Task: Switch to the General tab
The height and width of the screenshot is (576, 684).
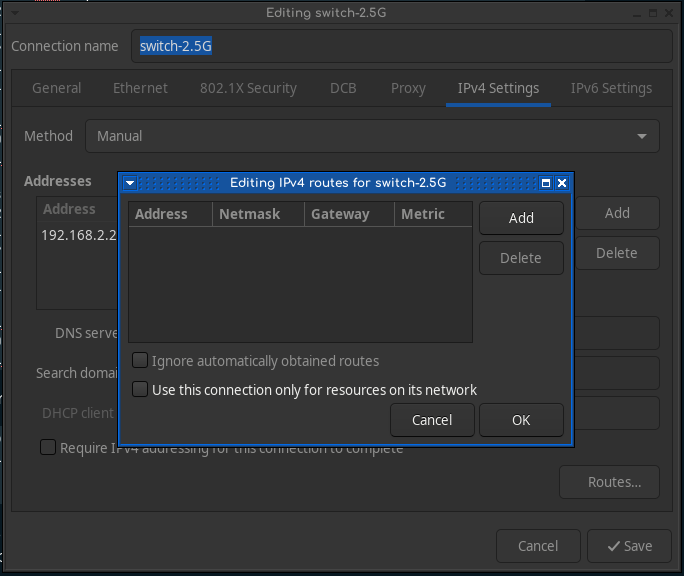Action: point(57,88)
